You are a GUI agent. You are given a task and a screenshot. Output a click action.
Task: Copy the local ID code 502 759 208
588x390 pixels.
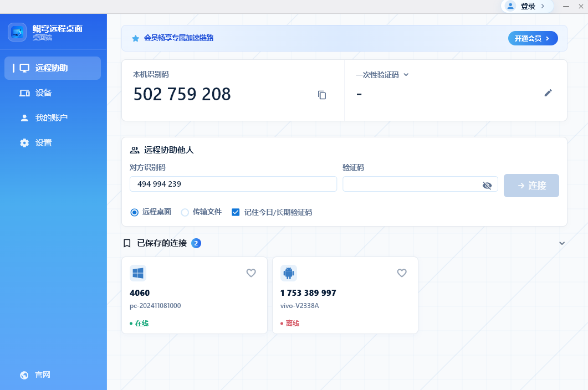pos(322,95)
